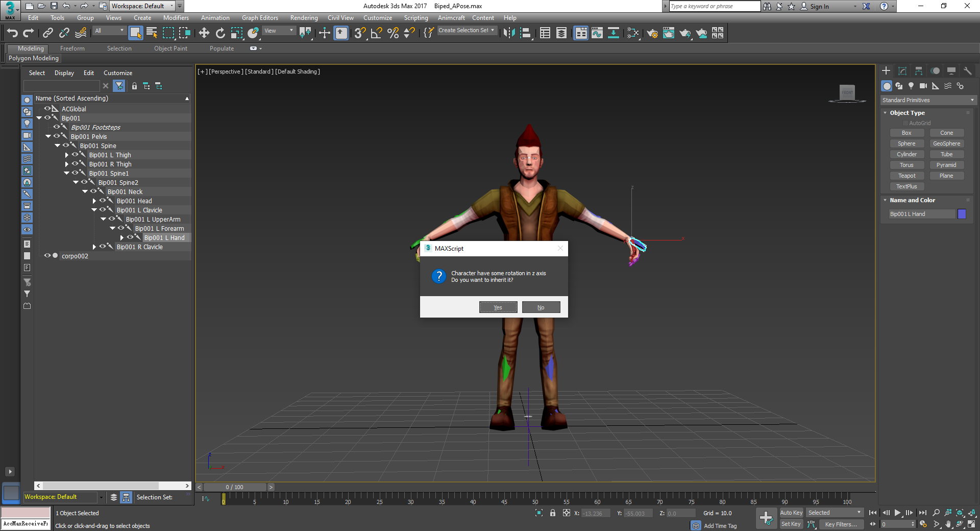Click Yes in the MAXScript dialog

[498, 307]
